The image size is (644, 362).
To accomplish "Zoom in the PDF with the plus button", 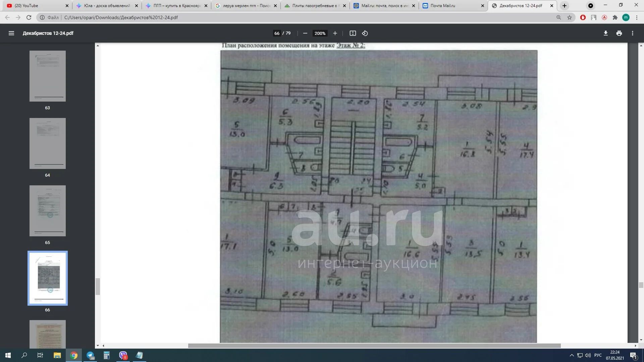I will click(x=335, y=33).
